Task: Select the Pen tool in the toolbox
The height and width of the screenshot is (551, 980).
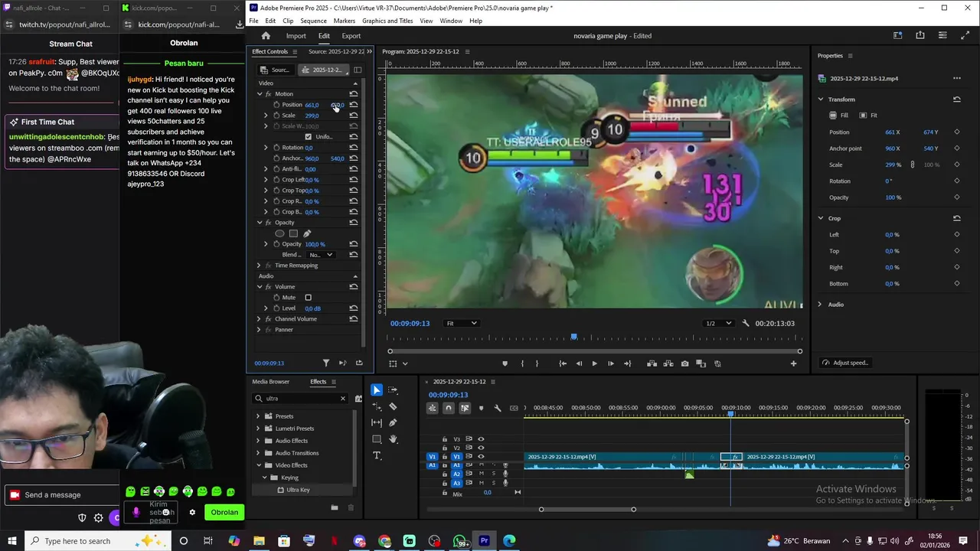Action: click(x=393, y=422)
